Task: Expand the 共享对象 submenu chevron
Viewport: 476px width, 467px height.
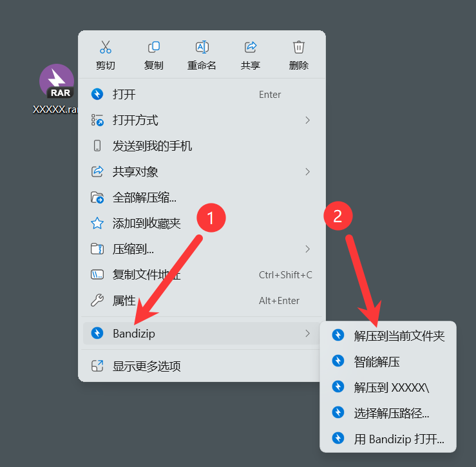Action: click(x=307, y=172)
